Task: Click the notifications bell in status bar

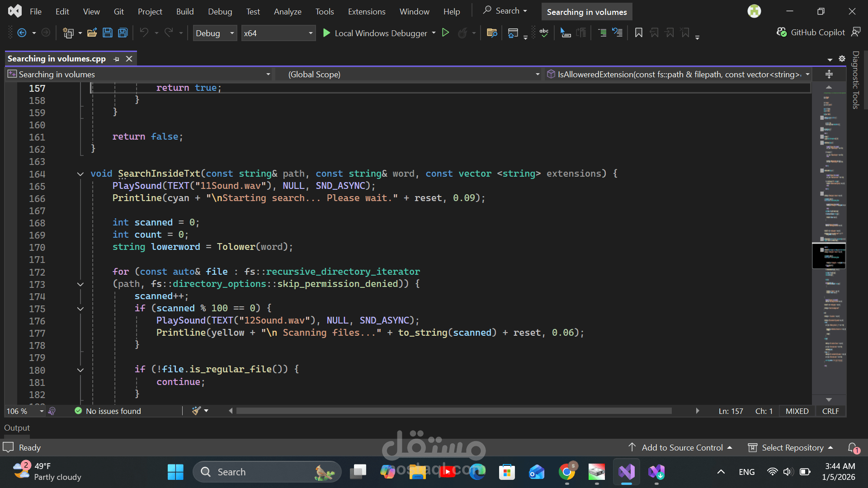Action: tap(853, 447)
